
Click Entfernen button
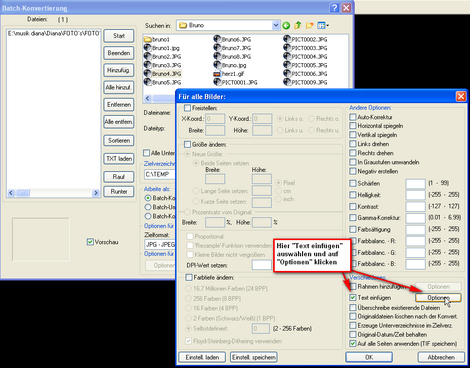tap(119, 105)
